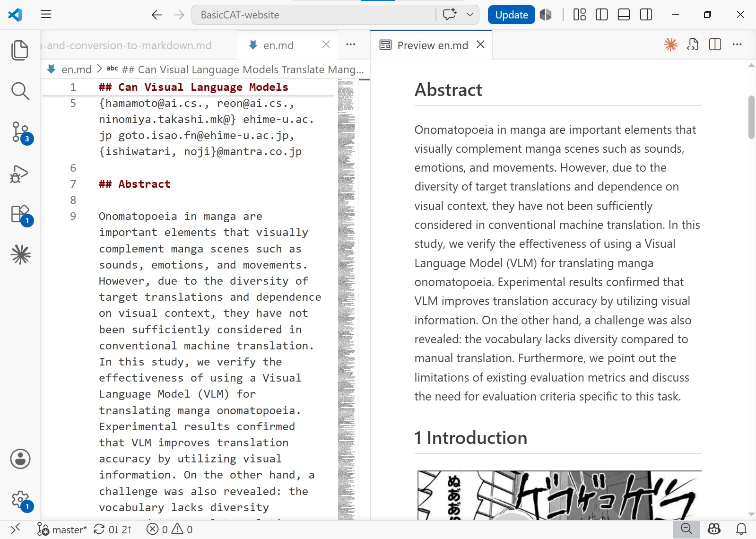
Task: Open the Search view
Action: coord(20,91)
